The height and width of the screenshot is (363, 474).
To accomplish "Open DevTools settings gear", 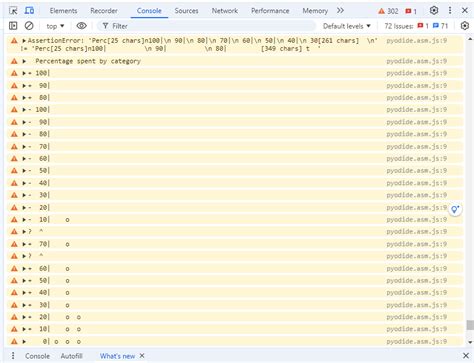I will 434,11.
